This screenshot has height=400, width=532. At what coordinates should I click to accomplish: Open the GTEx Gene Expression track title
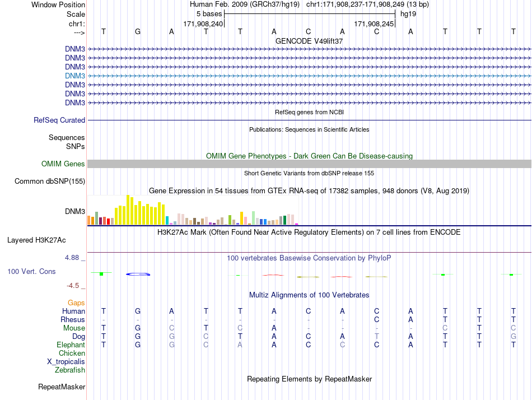click(x=309, y=191)
